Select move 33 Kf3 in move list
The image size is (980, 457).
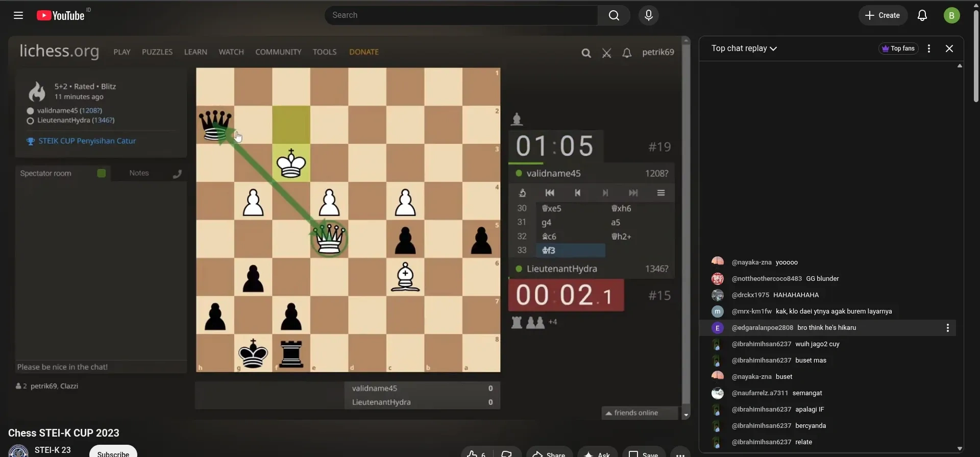[x=571, y=251]
